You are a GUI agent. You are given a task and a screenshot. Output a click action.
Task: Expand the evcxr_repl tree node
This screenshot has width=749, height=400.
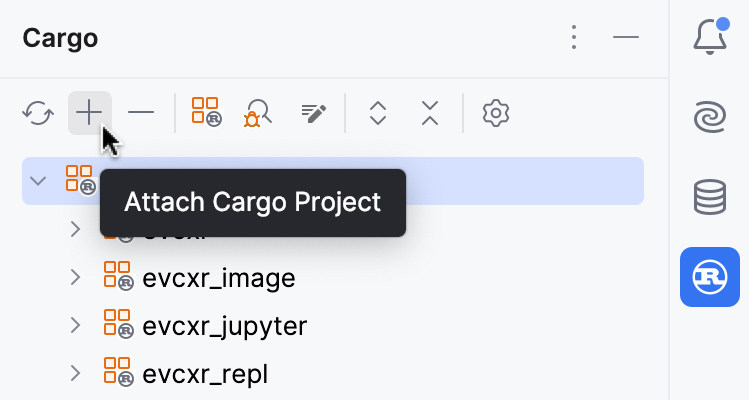75,373
